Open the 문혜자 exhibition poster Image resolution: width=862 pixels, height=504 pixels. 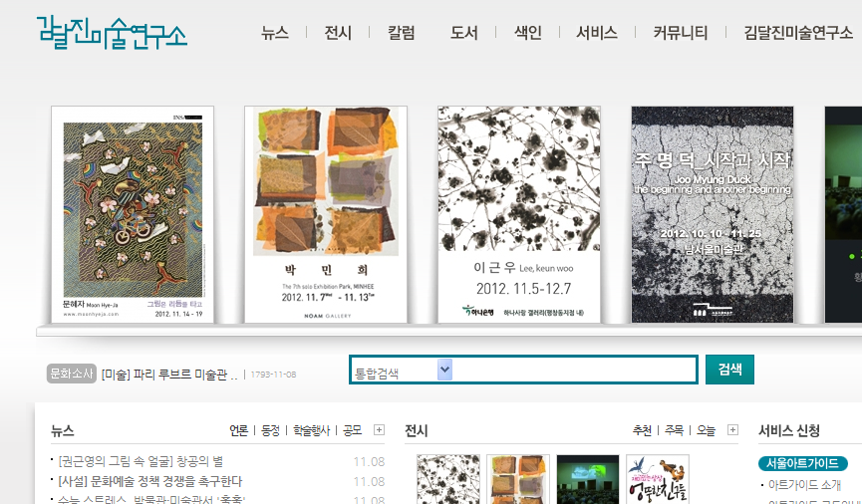click(133, 214)
